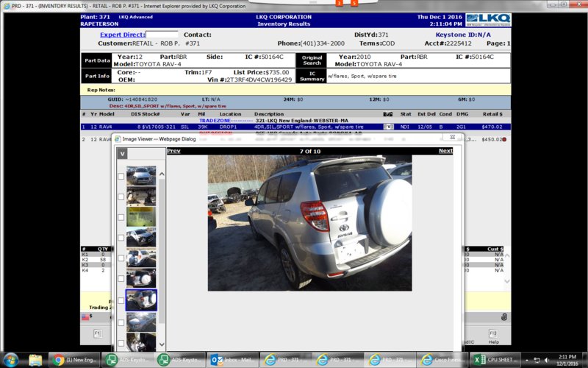Open Windows Explorer from the taskbar
Viewport: 588px width, 368px height.
[x=35, y=360]
